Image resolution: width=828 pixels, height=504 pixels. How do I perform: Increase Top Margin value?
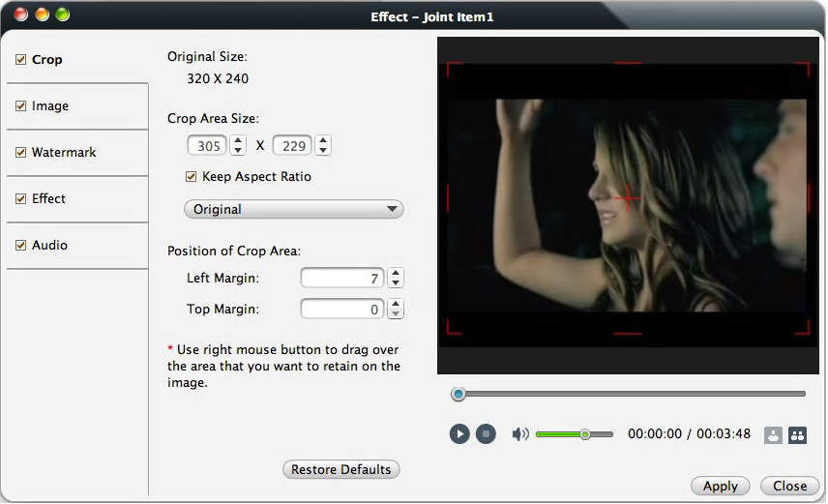coord(396,304)
